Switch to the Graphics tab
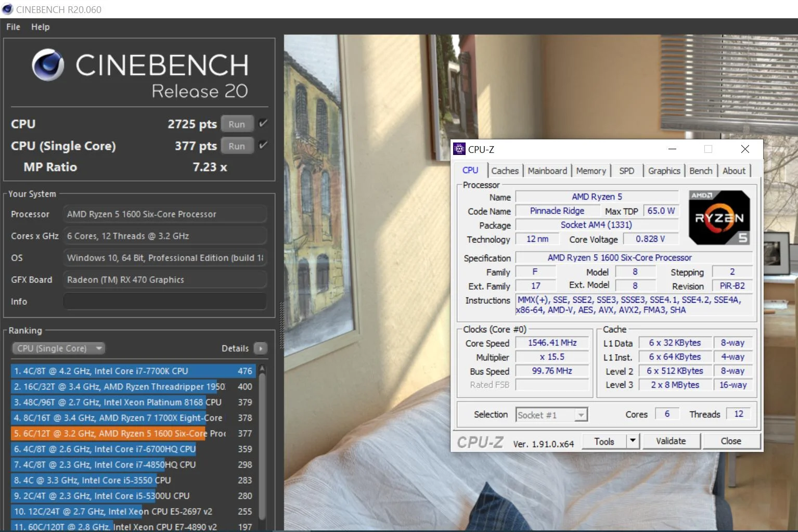The image size is (798, 532). click(x=664, y=171)
